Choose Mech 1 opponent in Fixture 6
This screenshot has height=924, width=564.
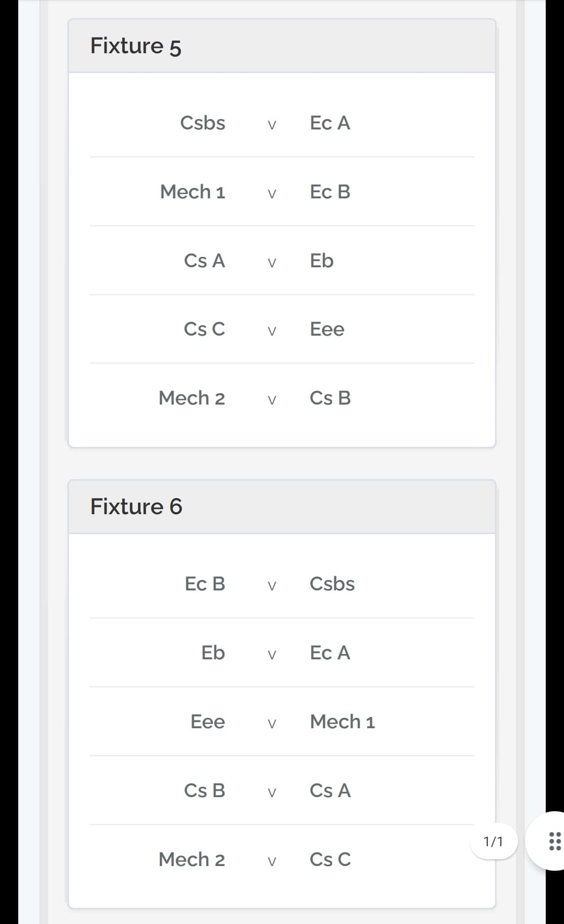[x=343, y=722]
